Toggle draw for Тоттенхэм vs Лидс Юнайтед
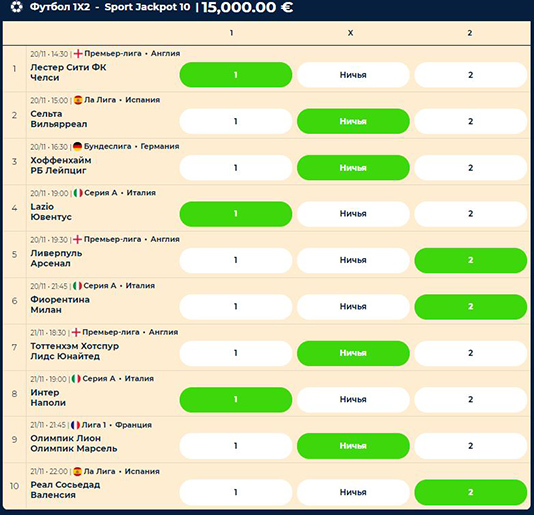 (353, 353)
